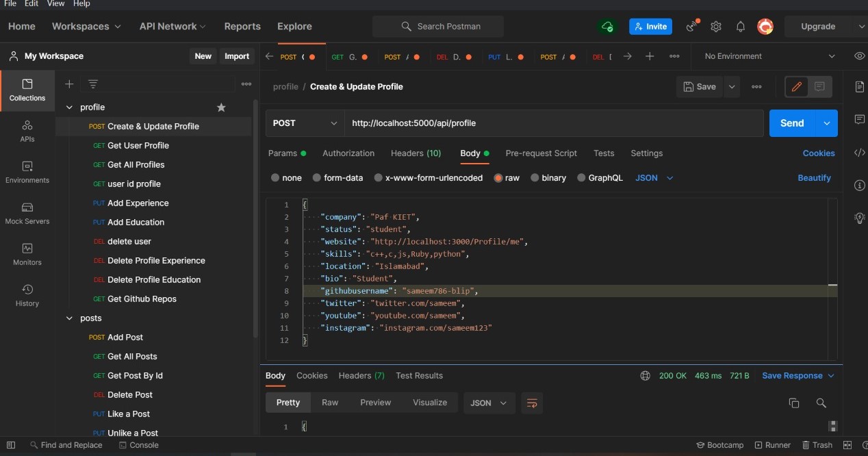Image resolution: width=868 pixels, height=456 pixels.
Task: Open the Workspaces dropdown
Action: point(86,27)
